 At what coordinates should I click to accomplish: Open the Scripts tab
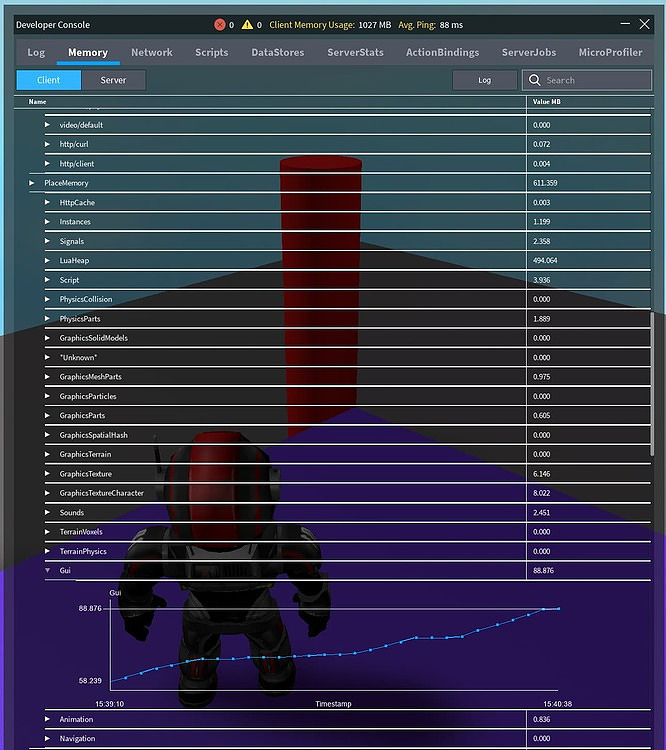click(x=211, y=53)
